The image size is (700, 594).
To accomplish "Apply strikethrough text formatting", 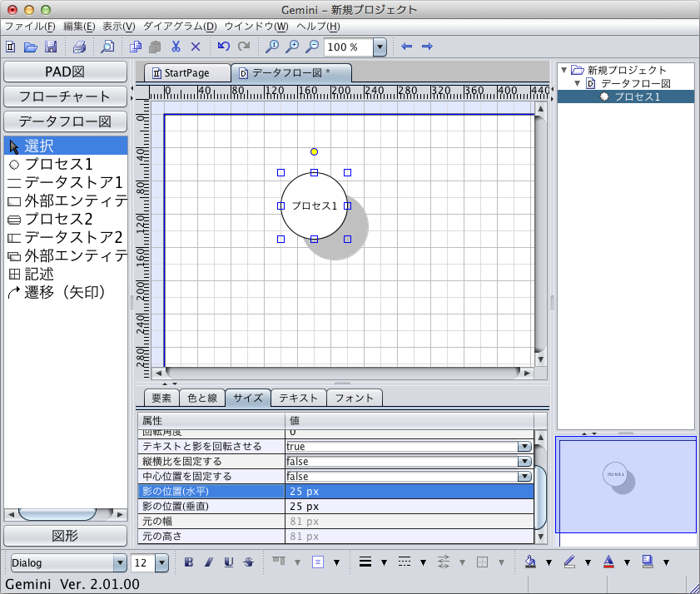I will point(249,562).
